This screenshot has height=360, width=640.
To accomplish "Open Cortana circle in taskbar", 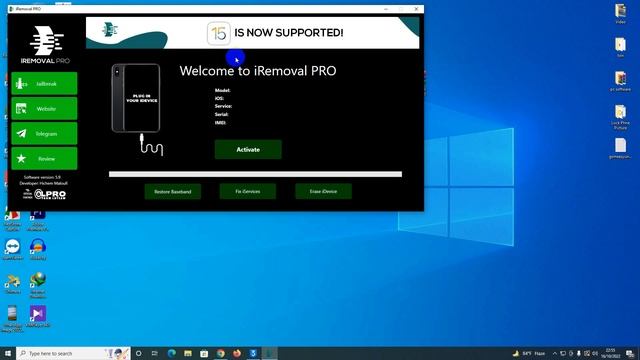I will pos(138,353).
